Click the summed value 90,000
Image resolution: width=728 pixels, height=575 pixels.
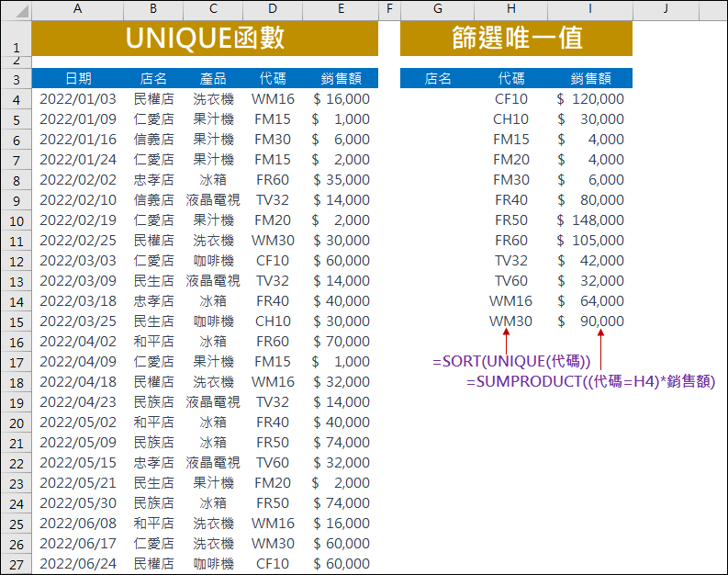click(590, 321)
